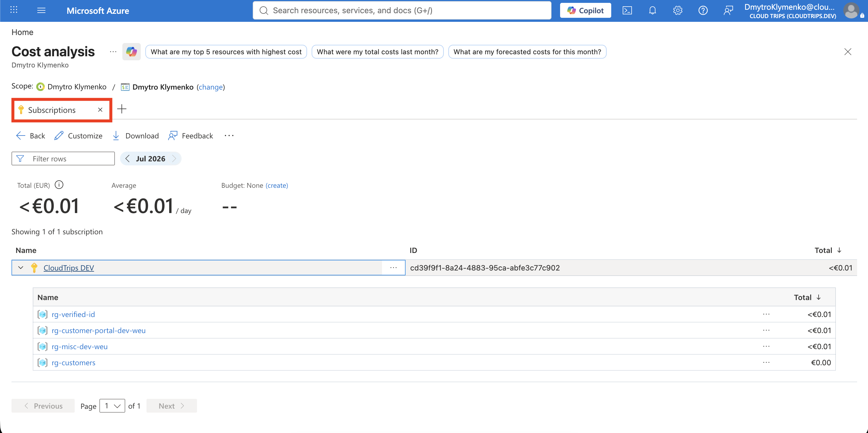Open the ellipsis menu for CloudTrips DEV row
The width and height of the screenshot is (868, 433).
[x=393, y=268]
